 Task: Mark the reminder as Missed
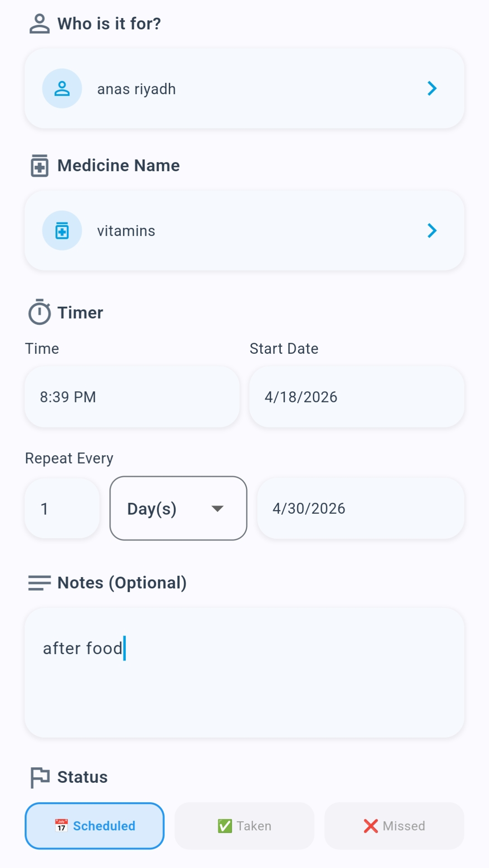tap(394, 826)
